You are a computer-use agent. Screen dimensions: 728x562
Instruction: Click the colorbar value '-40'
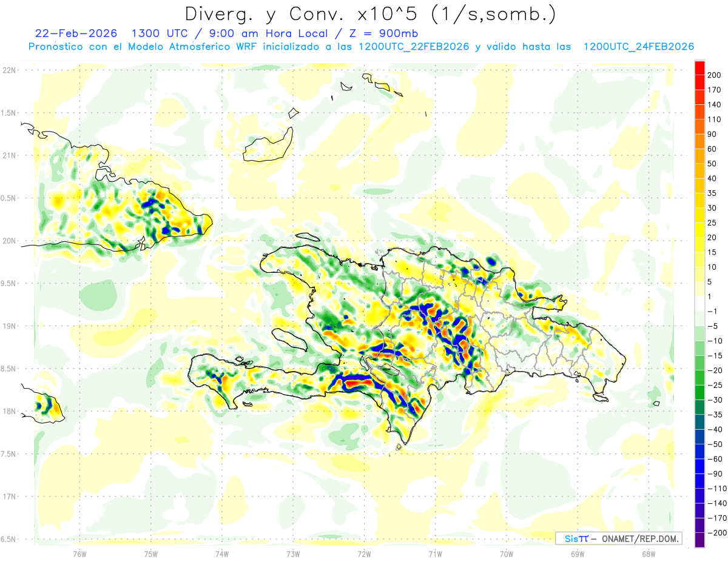coord(716,429)
